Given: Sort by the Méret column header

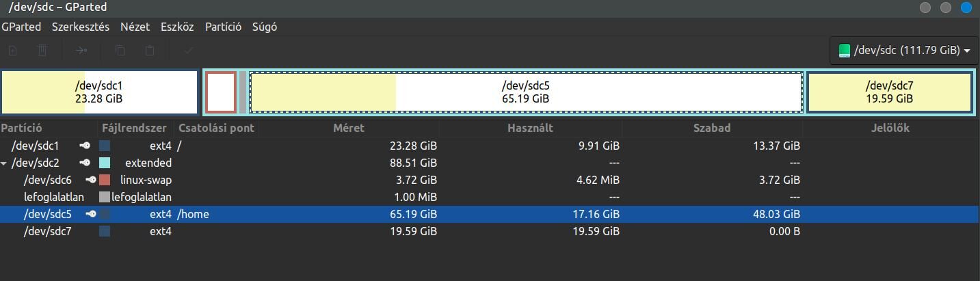Looking at the screenshot, I should tap(349, 128).
